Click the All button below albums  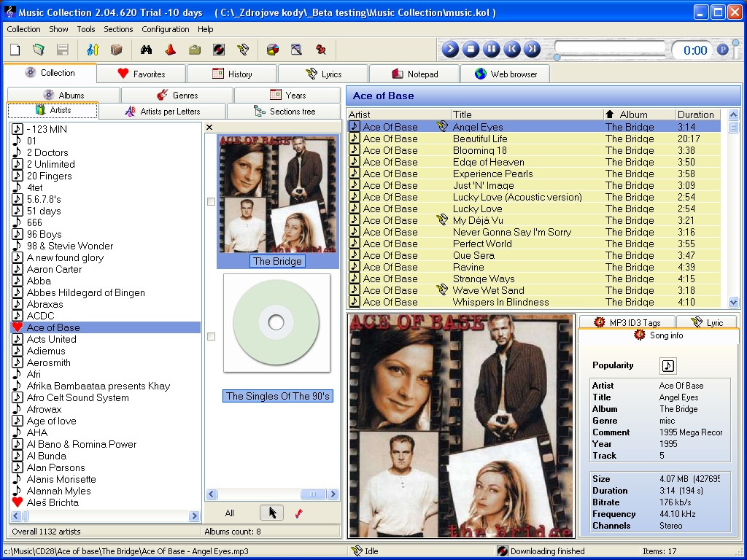coord(230,513)
